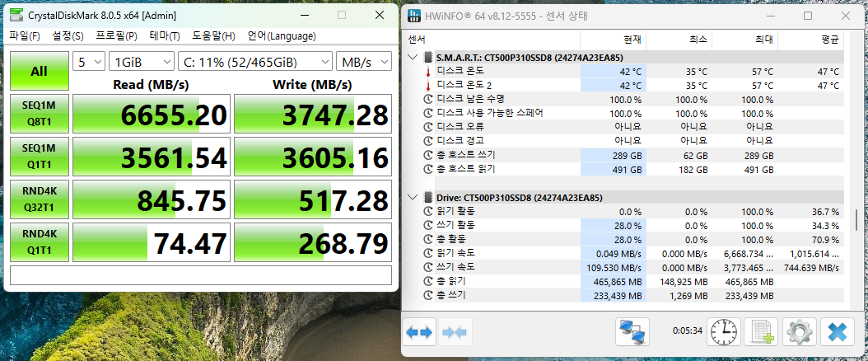Image resolution: width=868 pixels, height=361 pixels.
Task: Click the 총 호스트 쓰기 sensor icon
Action: pyautogui.click(x=428, y=156)
